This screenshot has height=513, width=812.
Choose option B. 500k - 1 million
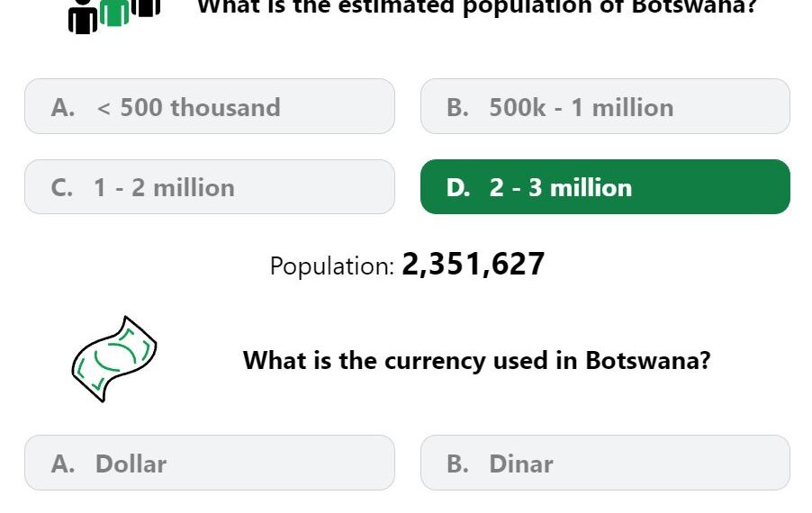click(605, 106)
